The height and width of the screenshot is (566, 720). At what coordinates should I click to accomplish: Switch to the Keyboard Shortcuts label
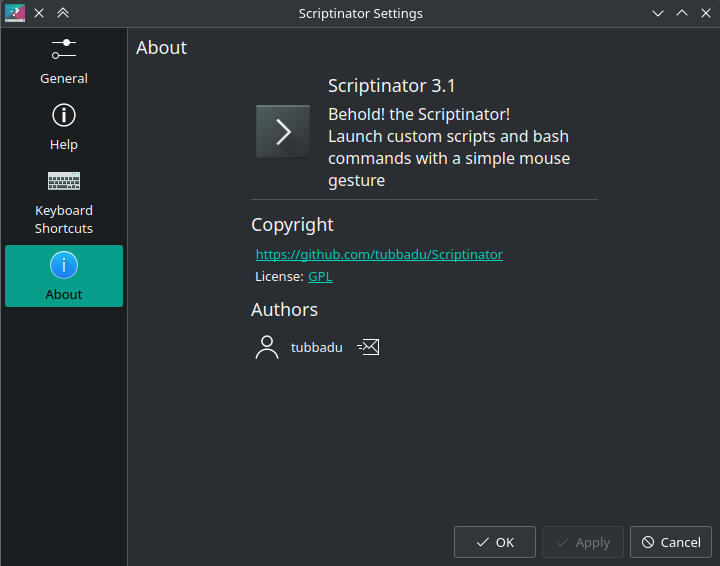coord(64,219)
